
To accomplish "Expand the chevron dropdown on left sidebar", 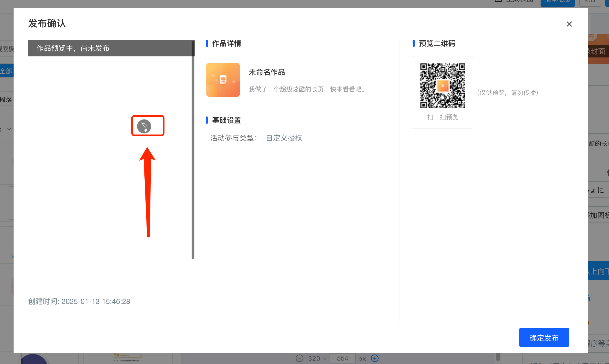I will point(9,129).
